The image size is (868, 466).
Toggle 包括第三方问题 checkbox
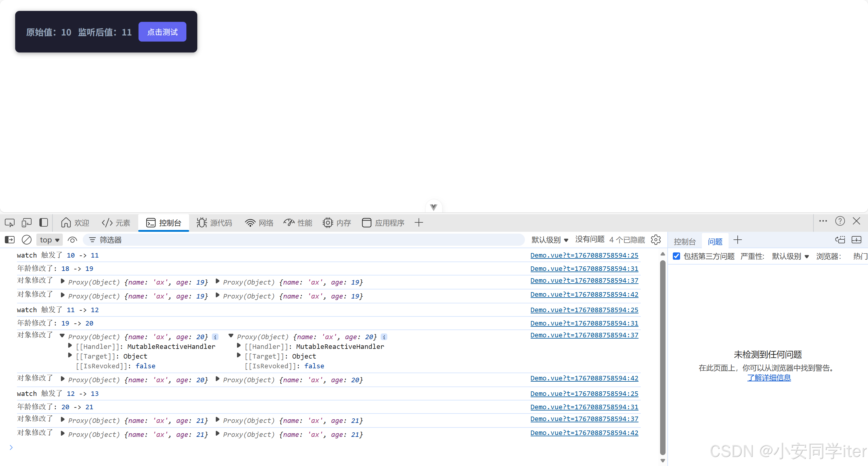[676, 256]
